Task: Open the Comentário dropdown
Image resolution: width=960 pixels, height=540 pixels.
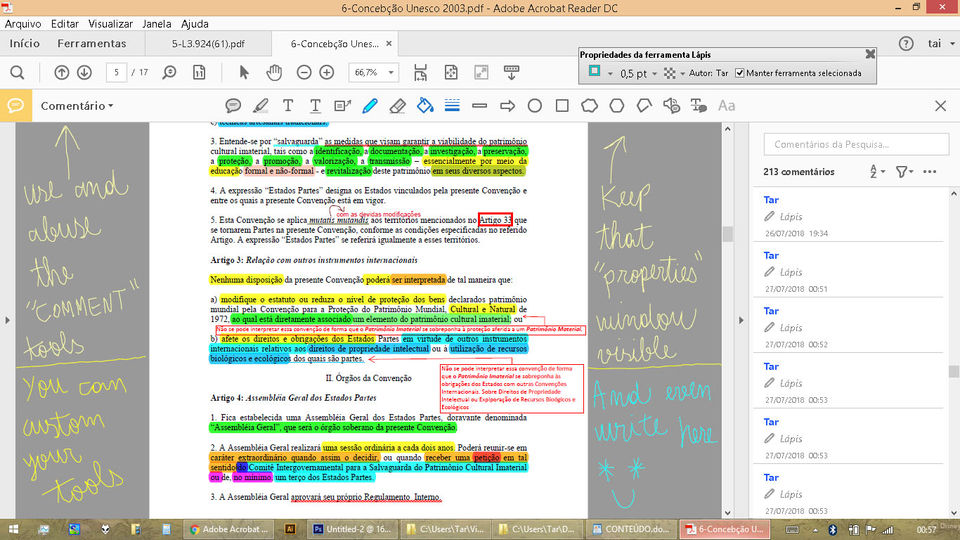Action: coord(77,105)
